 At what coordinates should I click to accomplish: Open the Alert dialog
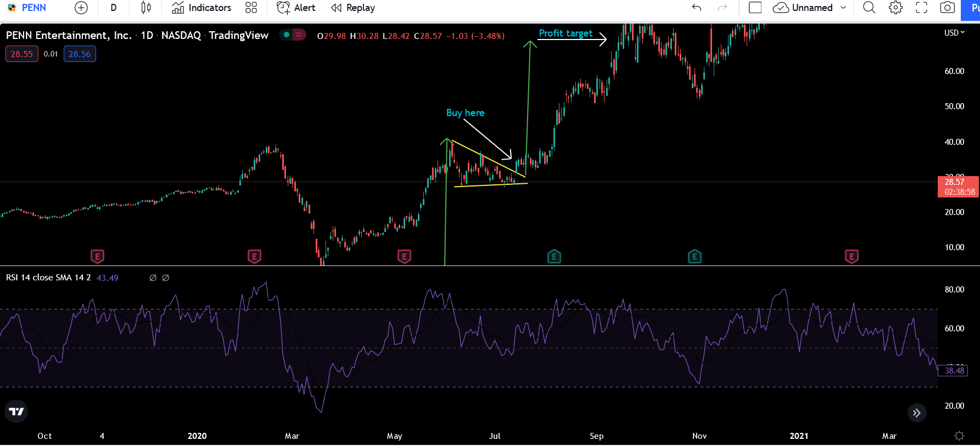pyautogui.click(x=296, y=8)
